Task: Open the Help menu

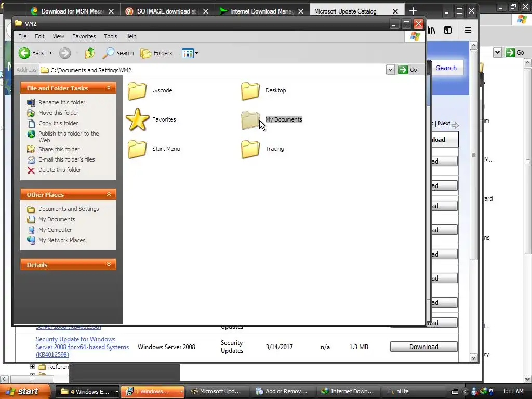Action: [130, 36]
